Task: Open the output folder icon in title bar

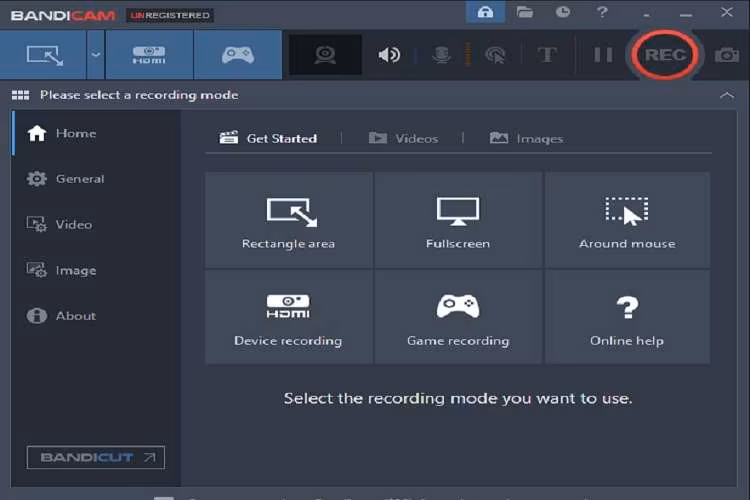Action: 525,12
